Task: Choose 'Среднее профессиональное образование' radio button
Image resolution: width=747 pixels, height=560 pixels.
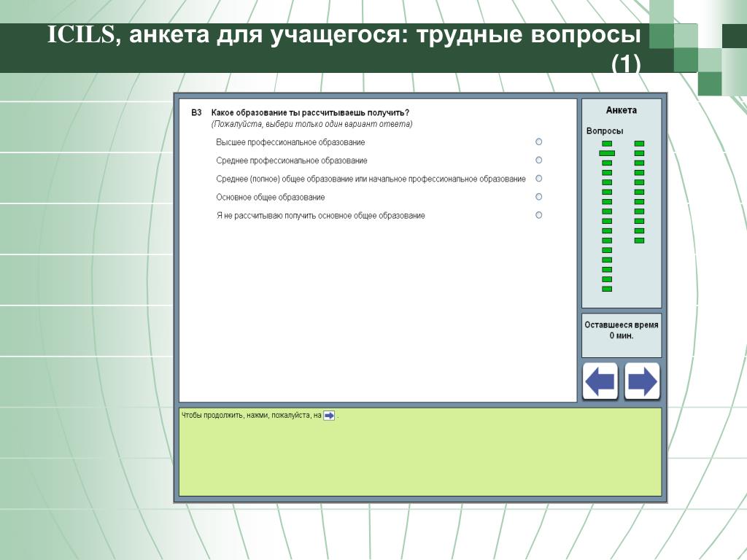Action: [539, 160]
